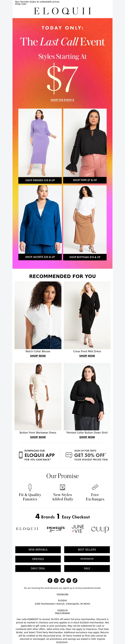Open the Twitter social icon
This screenshot has width=125, height=644.
[62, 580]
